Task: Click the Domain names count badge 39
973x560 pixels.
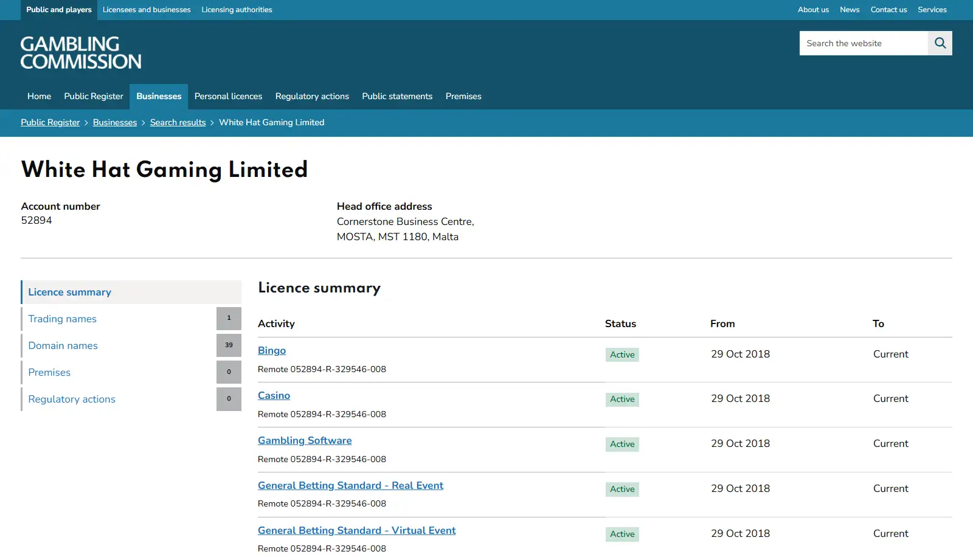Action: point(229,345)
